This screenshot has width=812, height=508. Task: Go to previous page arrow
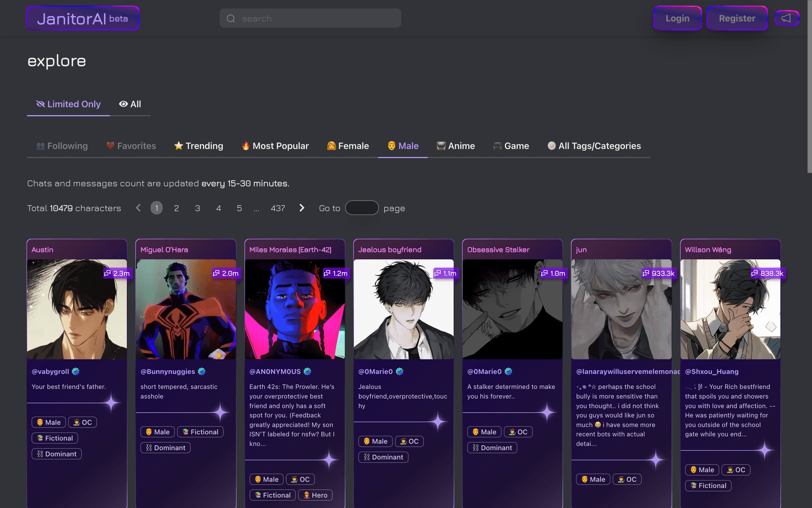[138, 208]
